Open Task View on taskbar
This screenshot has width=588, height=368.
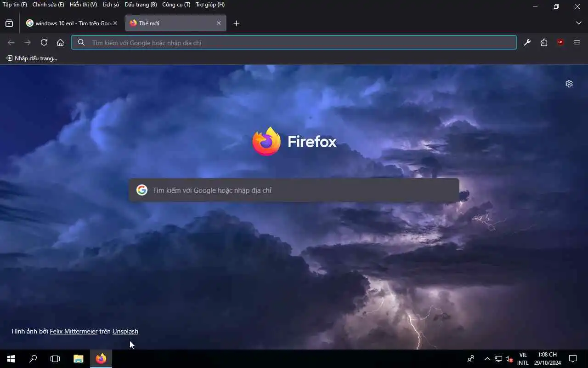coord(55,359)
